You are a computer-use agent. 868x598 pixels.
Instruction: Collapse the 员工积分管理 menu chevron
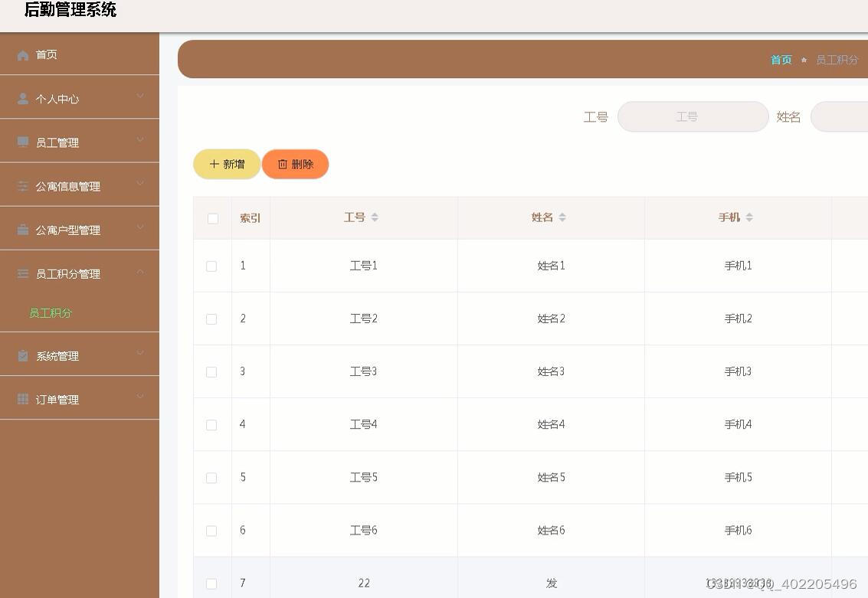[x=140, y=272]
